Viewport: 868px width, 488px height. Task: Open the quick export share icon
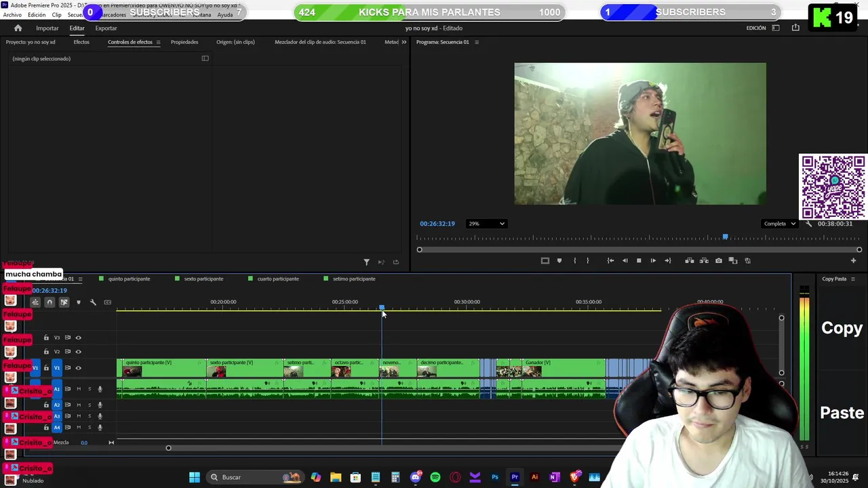795,28
